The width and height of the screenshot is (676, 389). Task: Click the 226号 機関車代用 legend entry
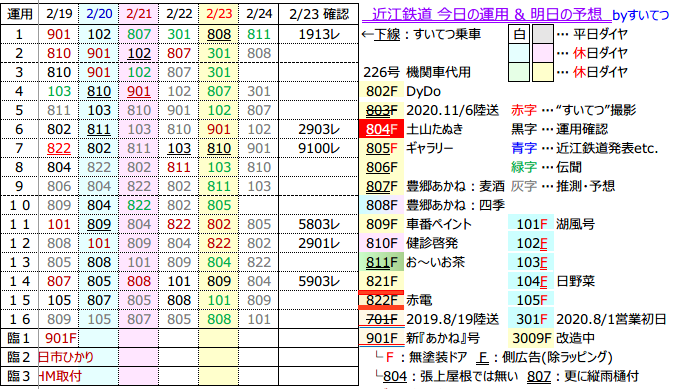click(417, 72)
